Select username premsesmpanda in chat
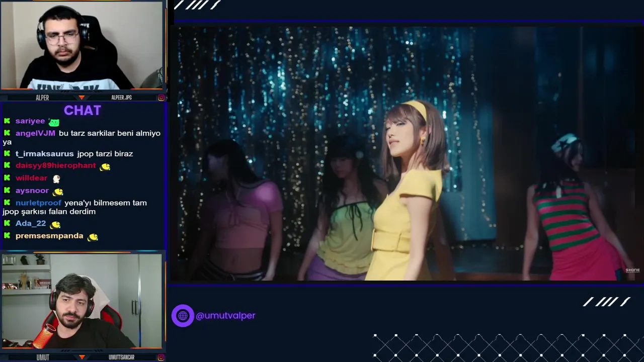The height and width of the screenshot is (362, 644). (49, 236)
